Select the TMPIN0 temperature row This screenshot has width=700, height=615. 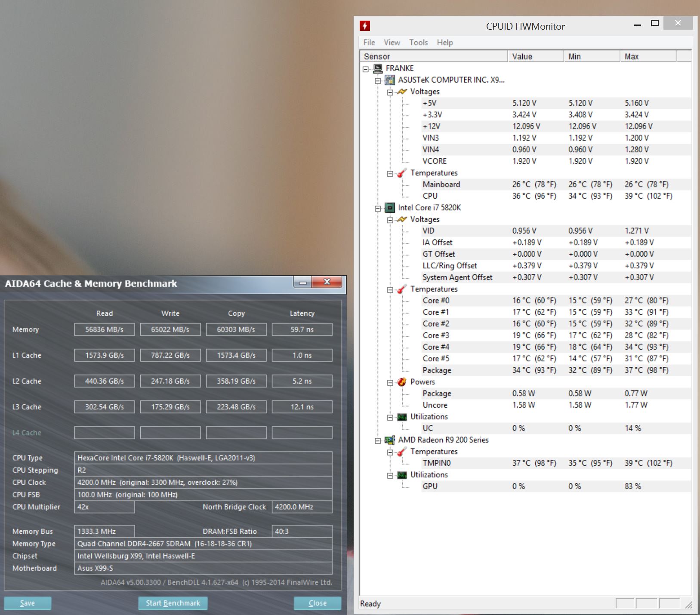(556, 463)
